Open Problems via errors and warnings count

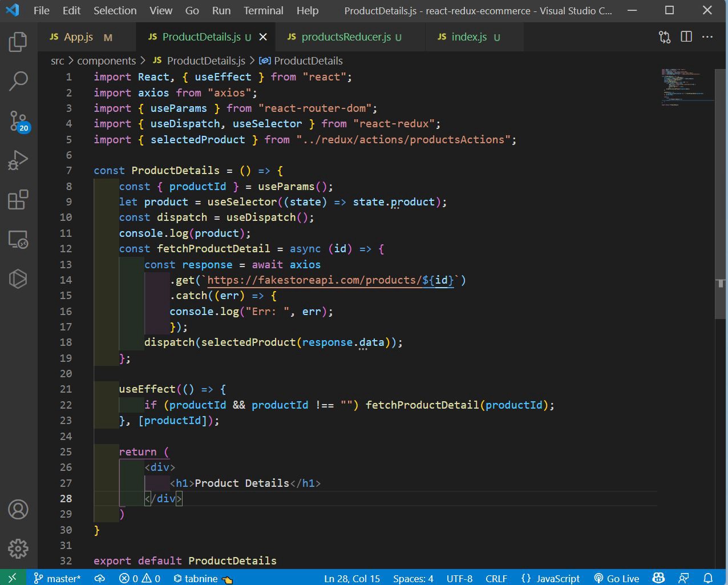pos(140,578)
